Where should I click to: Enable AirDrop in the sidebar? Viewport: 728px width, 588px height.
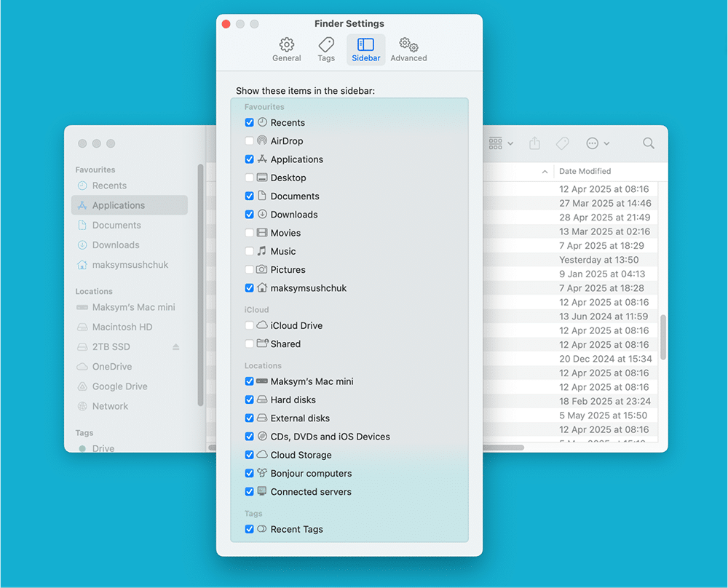click(x=249, y=140)
